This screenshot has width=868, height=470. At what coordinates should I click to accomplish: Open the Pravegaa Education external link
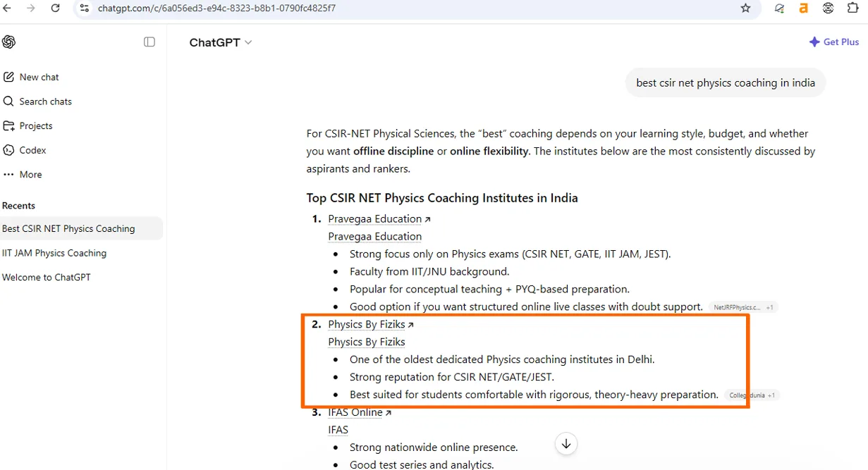[379, 219]
